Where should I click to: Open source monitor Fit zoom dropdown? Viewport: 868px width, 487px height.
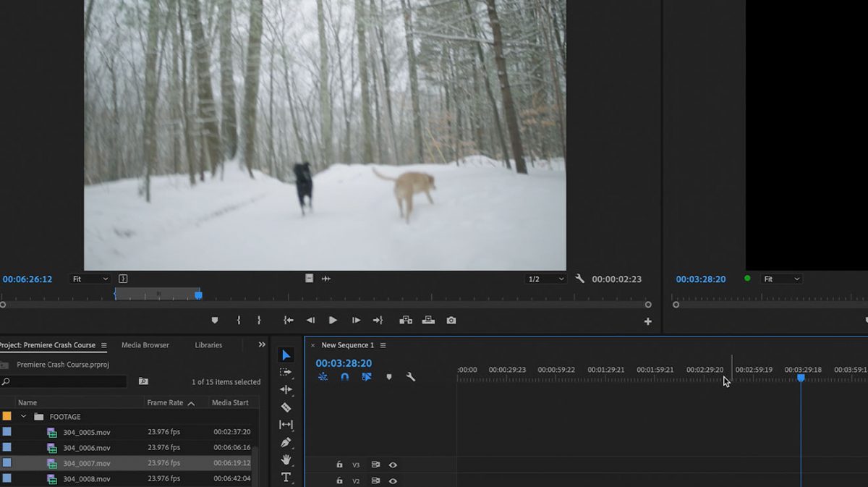pos(90,279)
